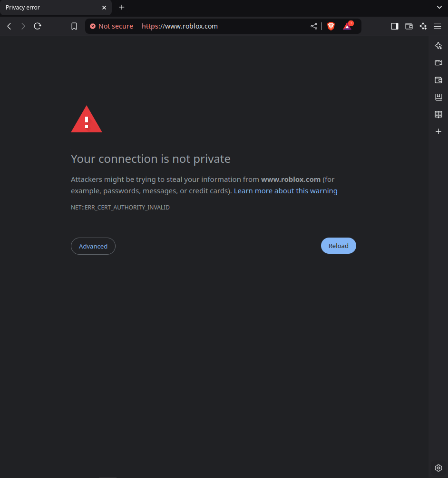This screenshot has height=478, width=448.
Task: Click the share icon in address bar
Action: (314, 26)
